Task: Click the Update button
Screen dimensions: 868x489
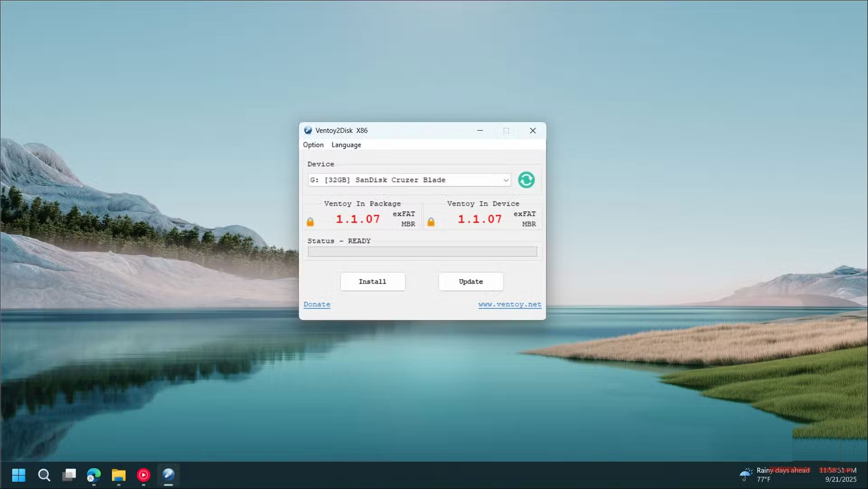Action: click(471, 282)
